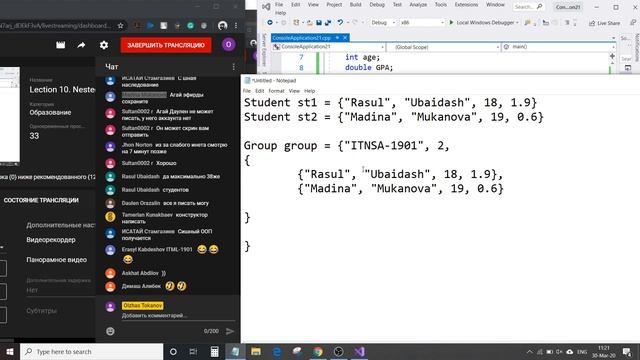
Task: Open File Explorer from the taskbar
Action: (x=256, y=351)
